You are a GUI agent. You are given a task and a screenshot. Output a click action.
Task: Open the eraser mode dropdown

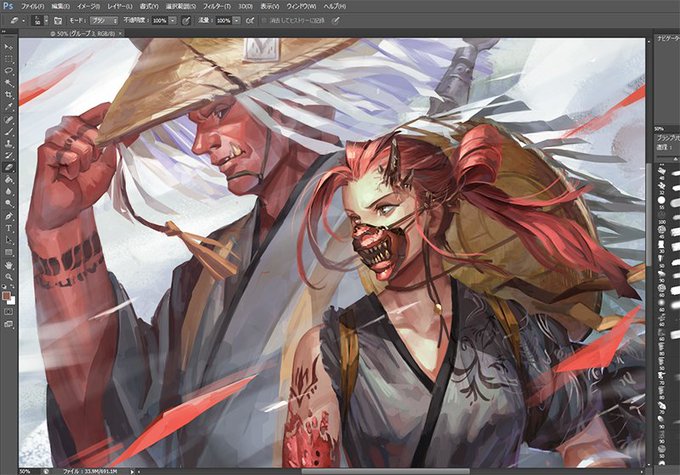coord(104,20)
